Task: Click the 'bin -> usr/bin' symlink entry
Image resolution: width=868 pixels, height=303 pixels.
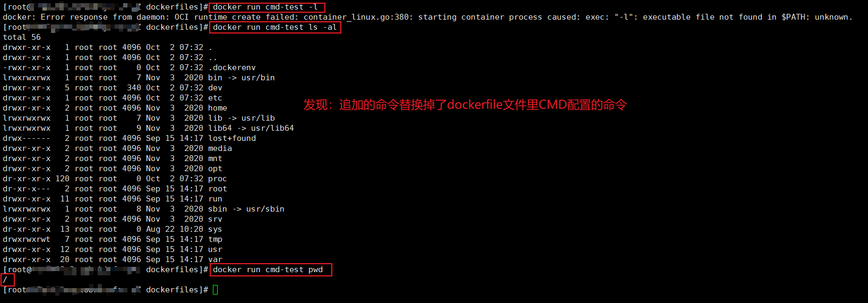Action: [x=242, y=78]
